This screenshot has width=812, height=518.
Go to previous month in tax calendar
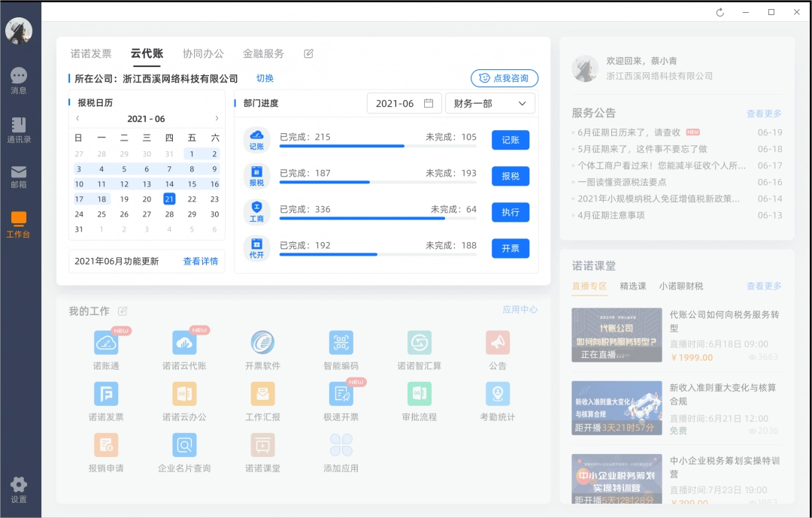click(x=77, y=119)
